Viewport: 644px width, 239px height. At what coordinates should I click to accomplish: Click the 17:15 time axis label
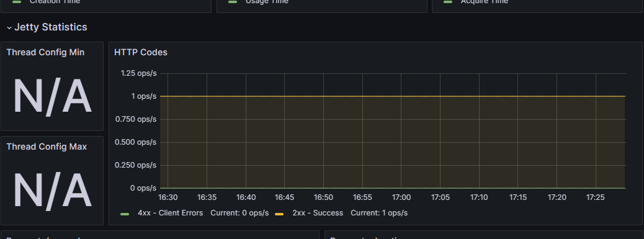click(518, 197)
